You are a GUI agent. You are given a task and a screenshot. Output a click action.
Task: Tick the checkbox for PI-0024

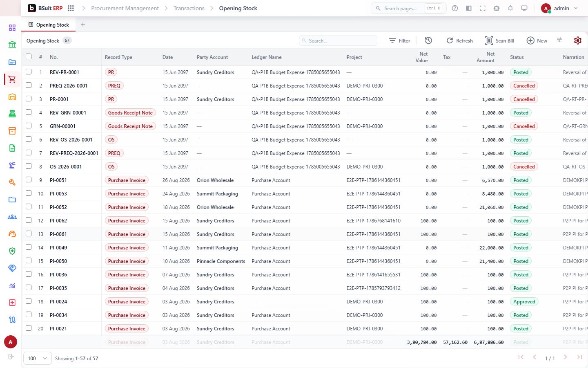[x=29, y=301]
